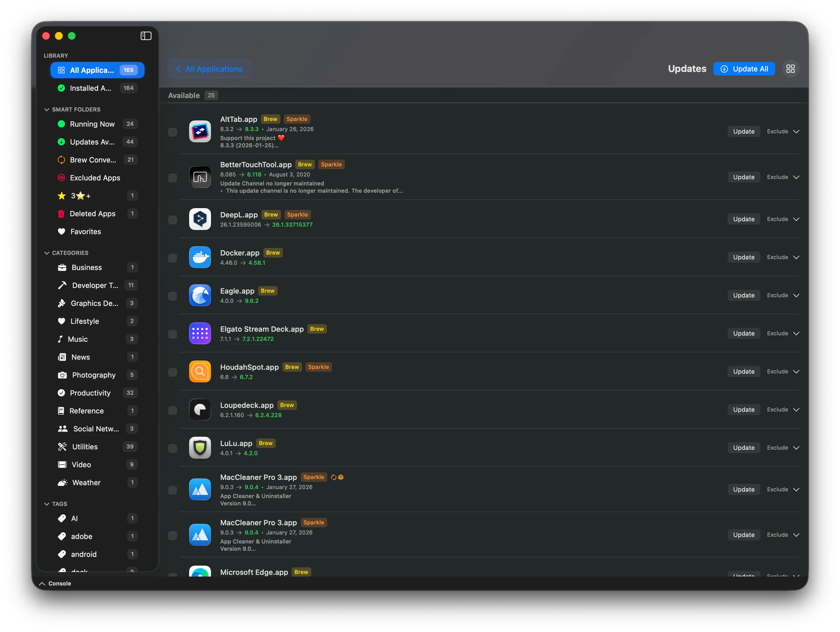The height and width of the screenshot is (632, 840).
Task: Click the Update All button
Action: 744,69
